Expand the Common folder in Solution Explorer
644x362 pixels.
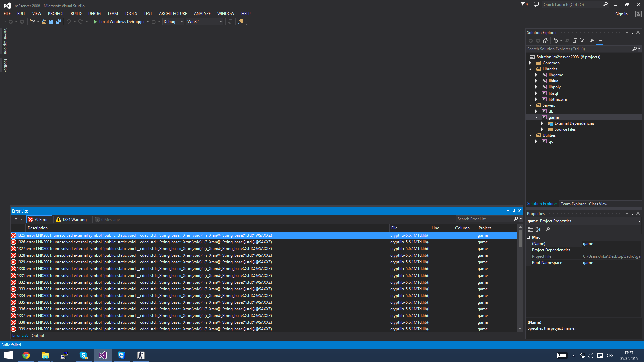(530, 63)
